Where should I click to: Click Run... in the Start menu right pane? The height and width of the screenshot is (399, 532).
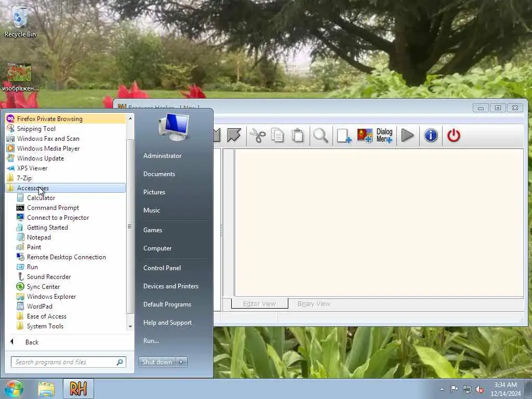pyautogui.click(x=151, y=341)
